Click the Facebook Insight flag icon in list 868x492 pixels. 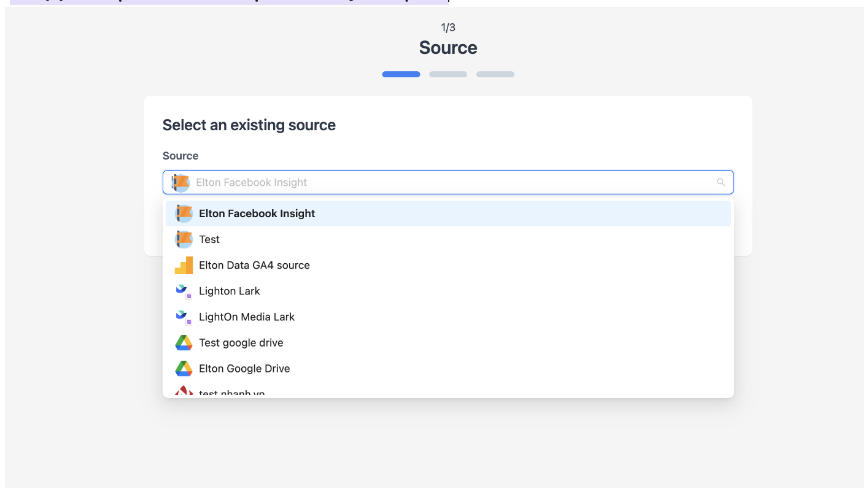(184, 213)
